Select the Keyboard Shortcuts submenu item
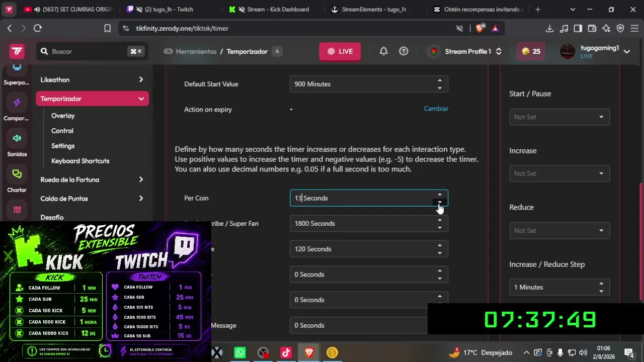 tap(80, 161)
